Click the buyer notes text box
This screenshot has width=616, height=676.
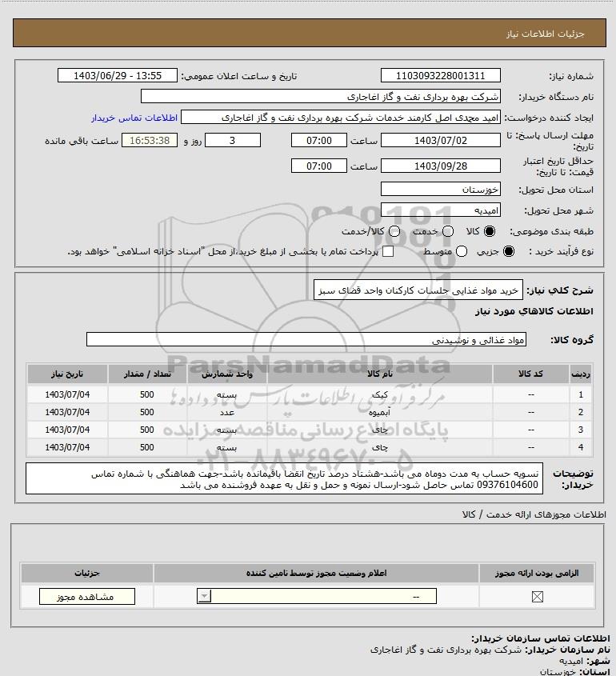(285, 478)
